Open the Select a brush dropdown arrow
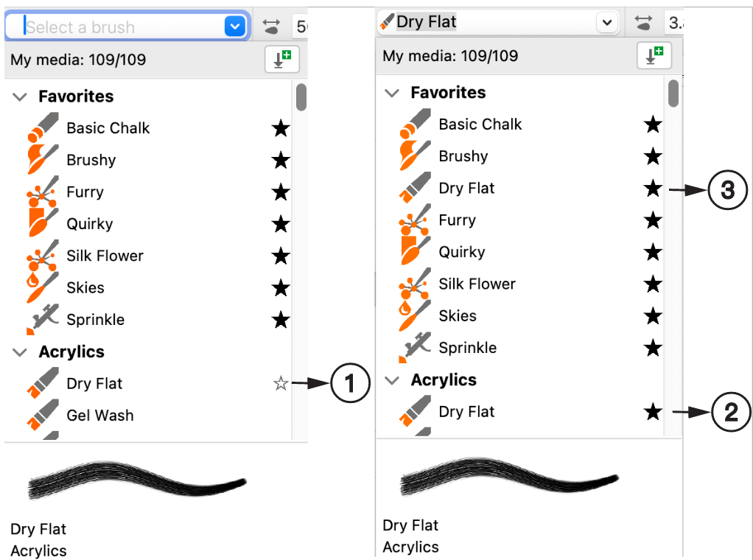753x560 pixels. [x=235, y=27]
